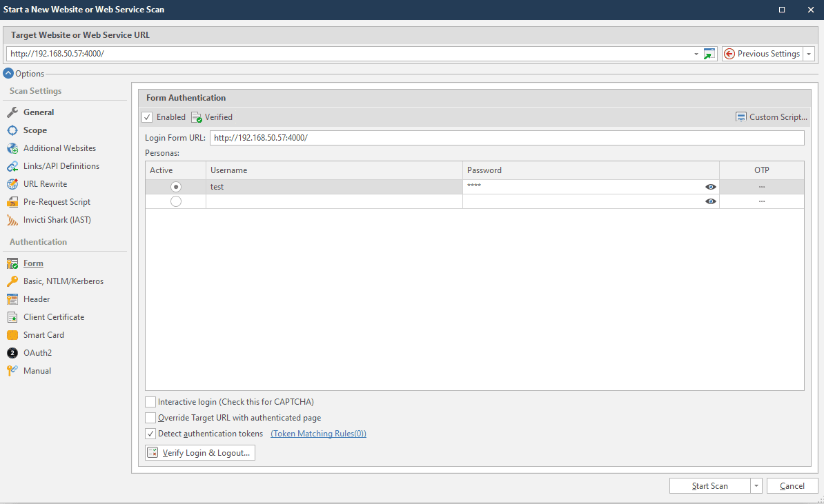Switch to the General scan settings

click(x=39, y=112)
